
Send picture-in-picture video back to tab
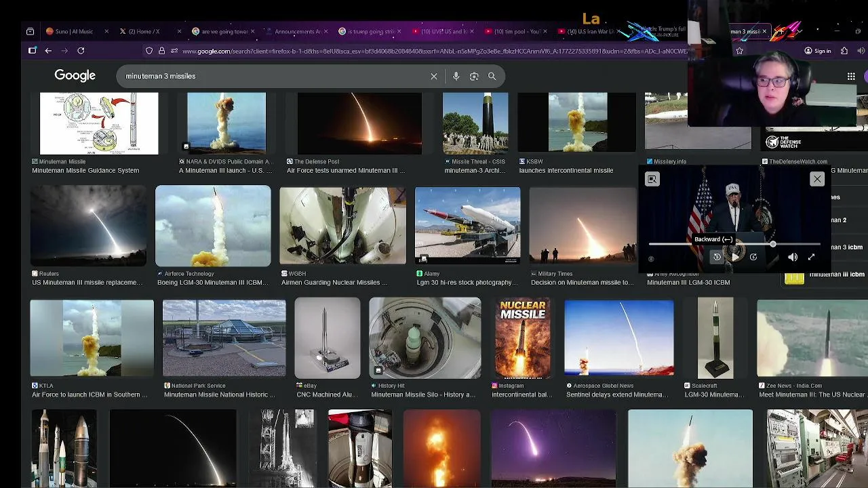pyautogui.click(x=652, y=179)
